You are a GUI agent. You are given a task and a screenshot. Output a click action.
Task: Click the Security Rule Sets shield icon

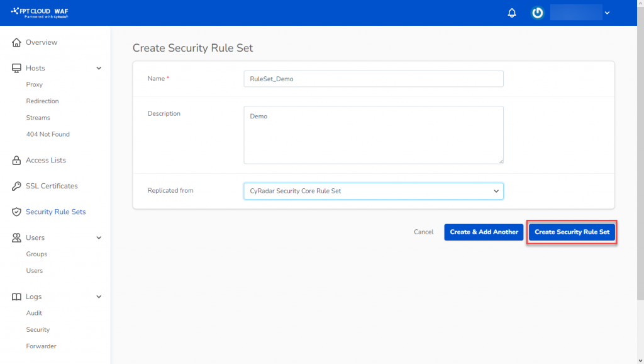16,212
